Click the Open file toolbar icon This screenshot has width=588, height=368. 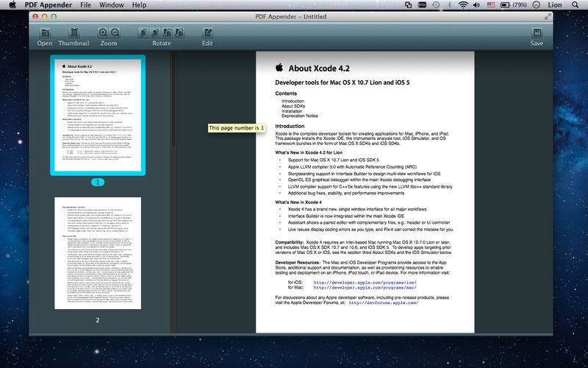coord(44,32)
